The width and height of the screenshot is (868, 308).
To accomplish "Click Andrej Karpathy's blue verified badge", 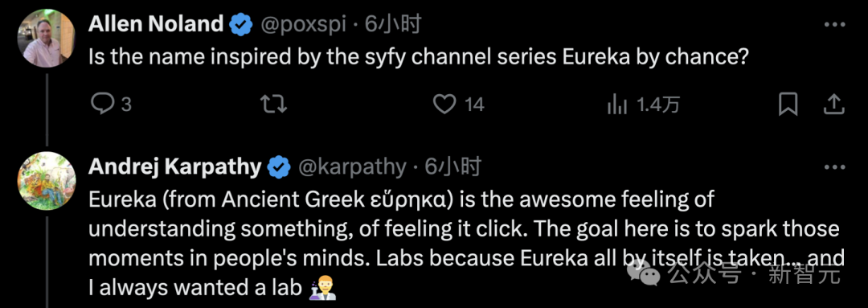I will pos(279,167).
